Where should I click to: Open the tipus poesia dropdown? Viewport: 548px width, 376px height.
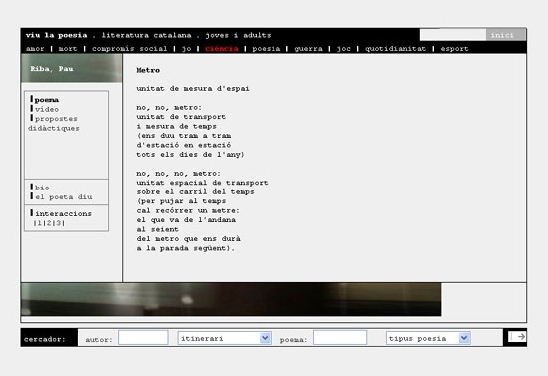coord(428,338)
